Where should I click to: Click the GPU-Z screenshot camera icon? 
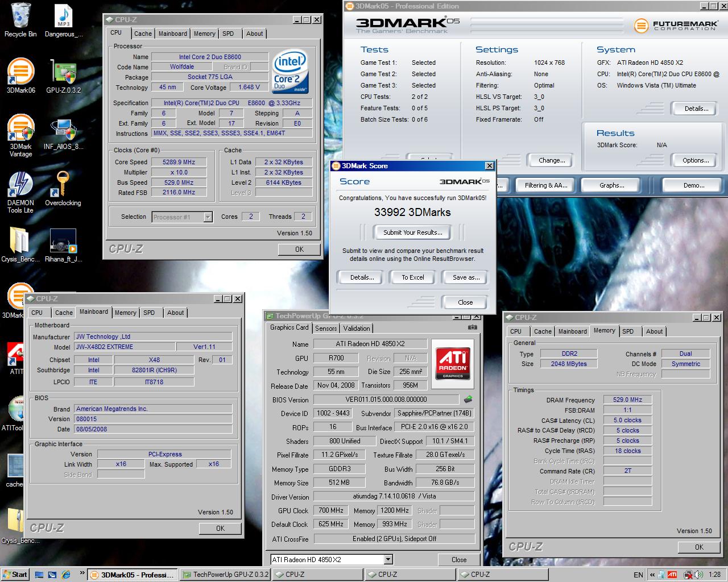tap(472, 327)
